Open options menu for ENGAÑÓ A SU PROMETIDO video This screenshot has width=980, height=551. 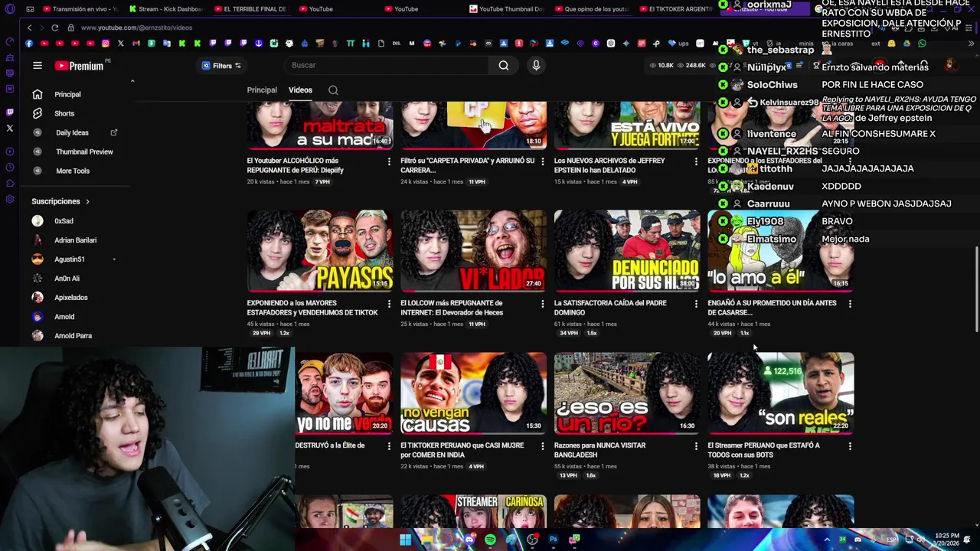[850, 304]
